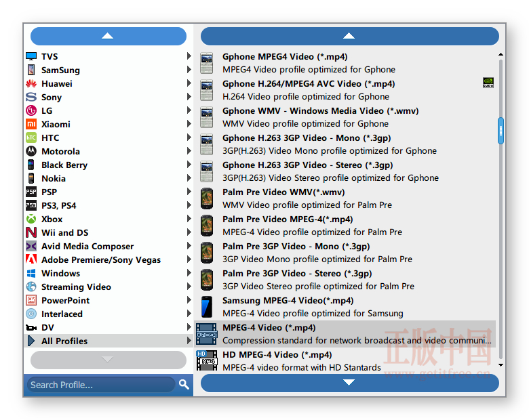Expand the All Profiles submenu arrow
The height and width of the screenshot is (420, 529).
point(189,341)
